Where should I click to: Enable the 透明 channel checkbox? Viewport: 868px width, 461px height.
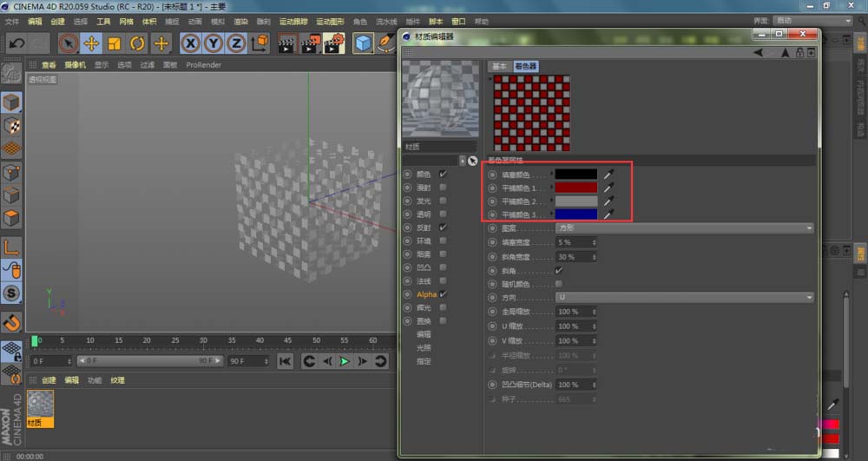click(x=443, y=214)
